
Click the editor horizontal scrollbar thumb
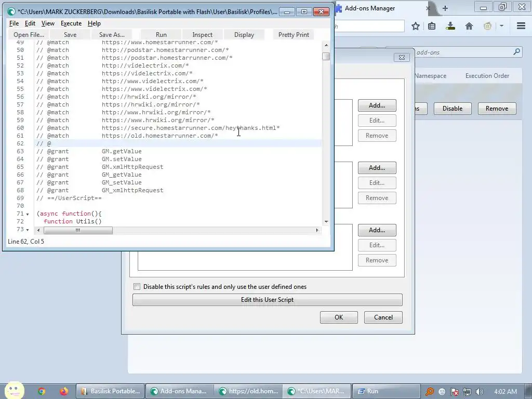(78, 230)
